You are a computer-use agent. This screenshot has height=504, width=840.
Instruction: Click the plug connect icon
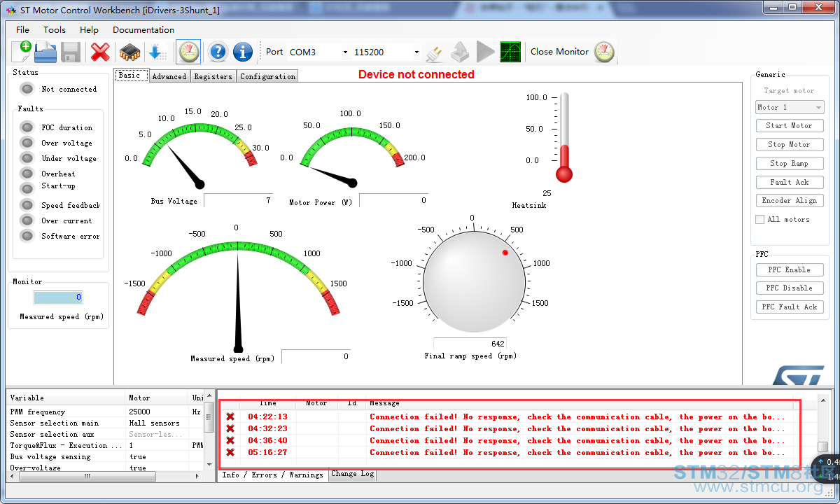click(x=435, y=52)
